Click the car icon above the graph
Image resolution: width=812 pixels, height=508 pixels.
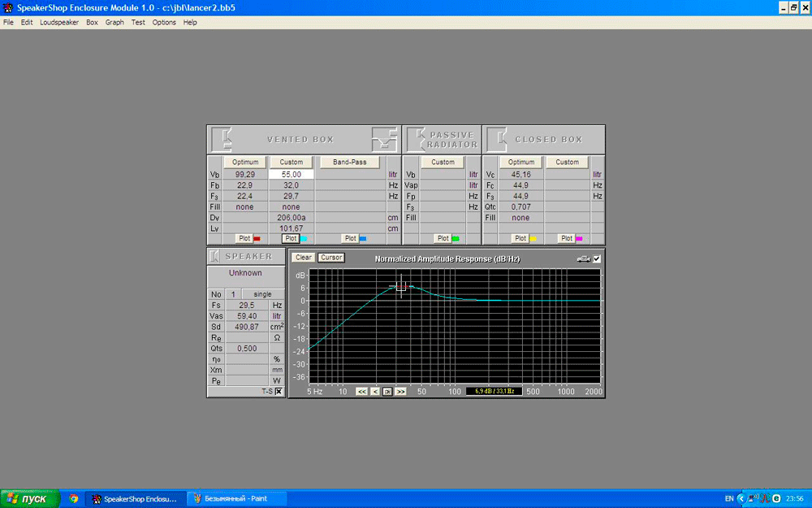pyautogui.click(x=584, y=258)
